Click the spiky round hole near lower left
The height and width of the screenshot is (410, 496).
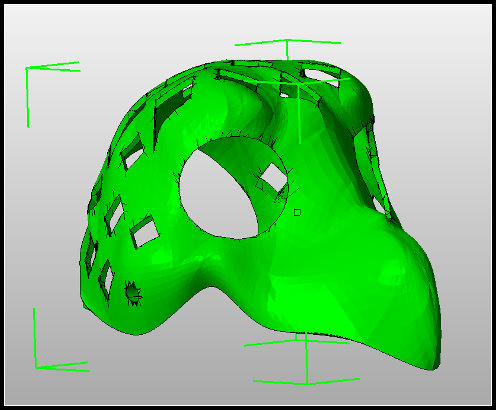tap(133, 293)
